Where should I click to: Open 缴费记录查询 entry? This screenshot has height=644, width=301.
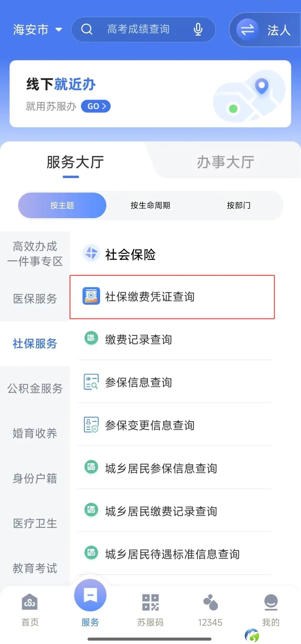tap(174, 339)
